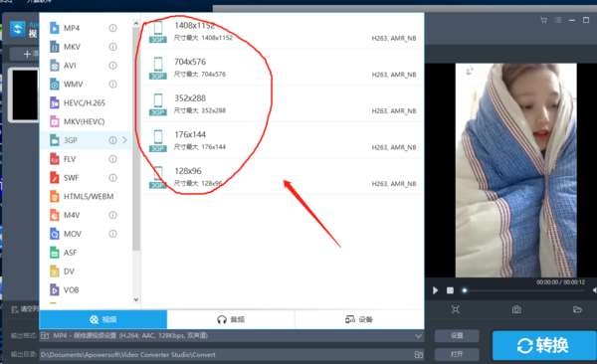Move the preview seek slider handle
Screen dimensions: 597x364
[464, 290]
